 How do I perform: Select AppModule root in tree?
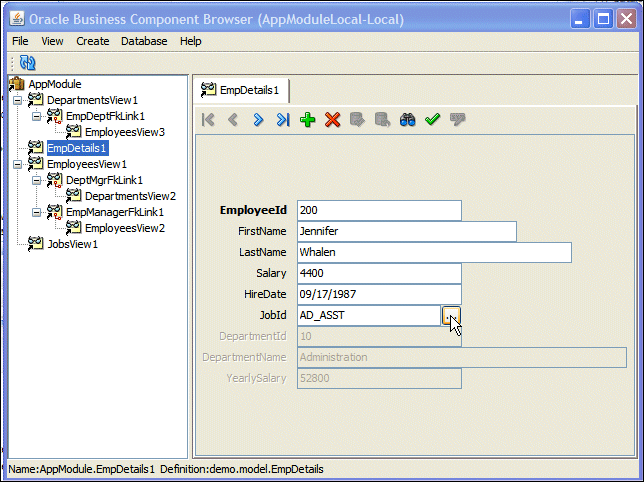click(x=55, y=84)
